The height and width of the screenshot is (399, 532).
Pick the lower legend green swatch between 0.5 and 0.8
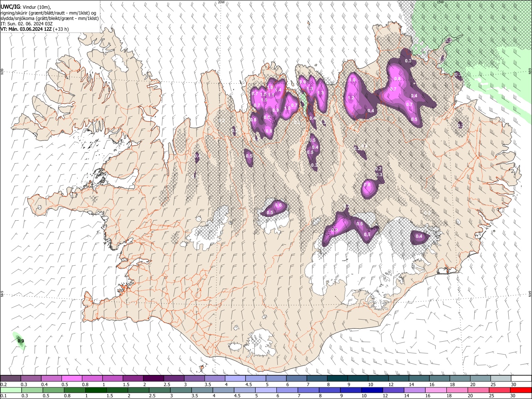point(53,390)
